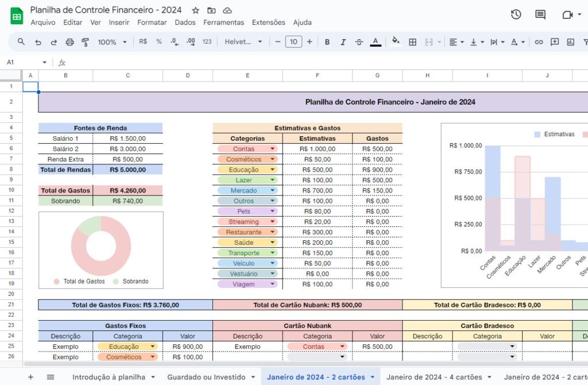Toggle italic formatting
588x385 pixels.
tap(343, 42)
